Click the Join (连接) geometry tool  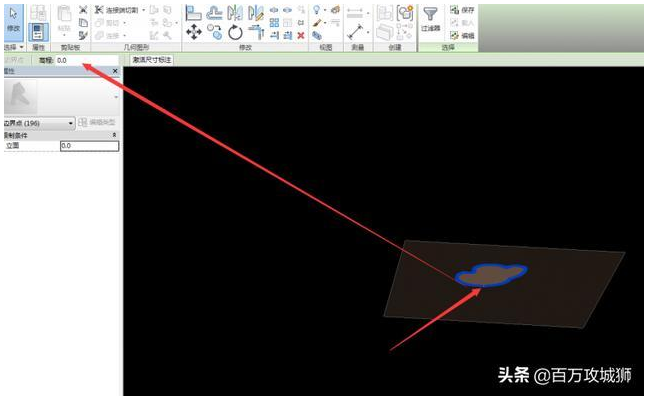pyautogui.click(x=108, y=36)
